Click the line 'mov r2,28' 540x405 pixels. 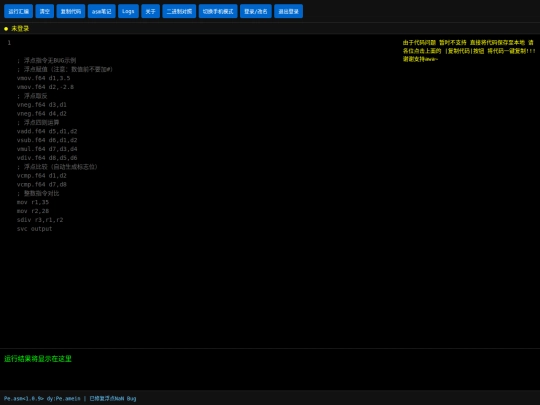[x=33, y=211]
